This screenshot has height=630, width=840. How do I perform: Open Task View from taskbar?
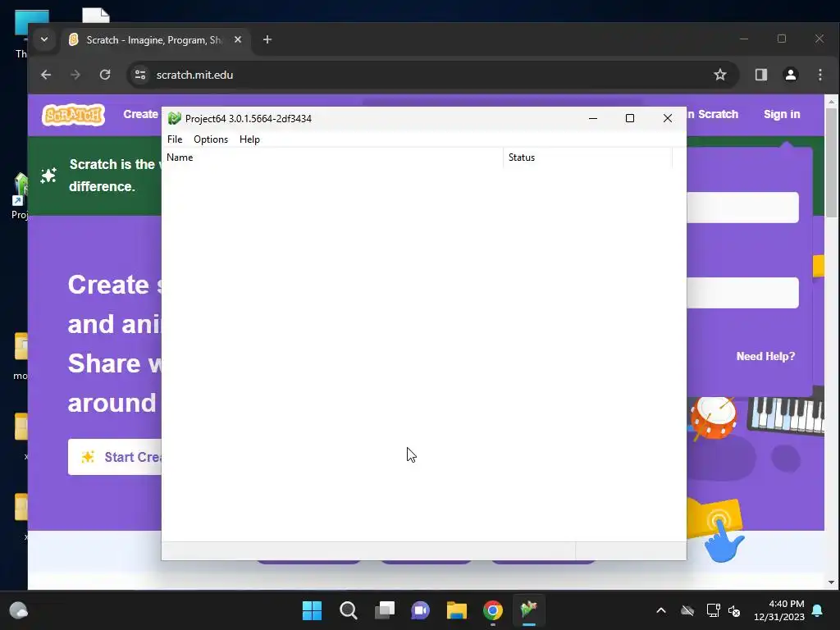pyautogui.click(x=385, y=610)
